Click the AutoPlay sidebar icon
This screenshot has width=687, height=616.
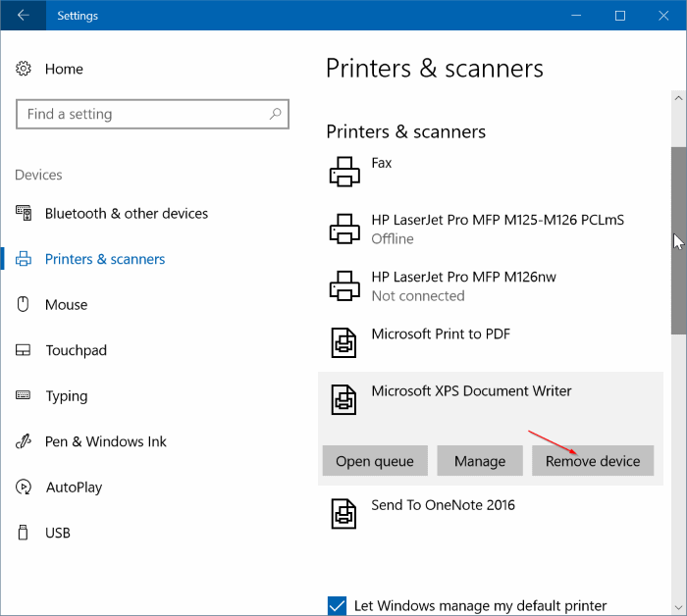[x=24, y=487]
